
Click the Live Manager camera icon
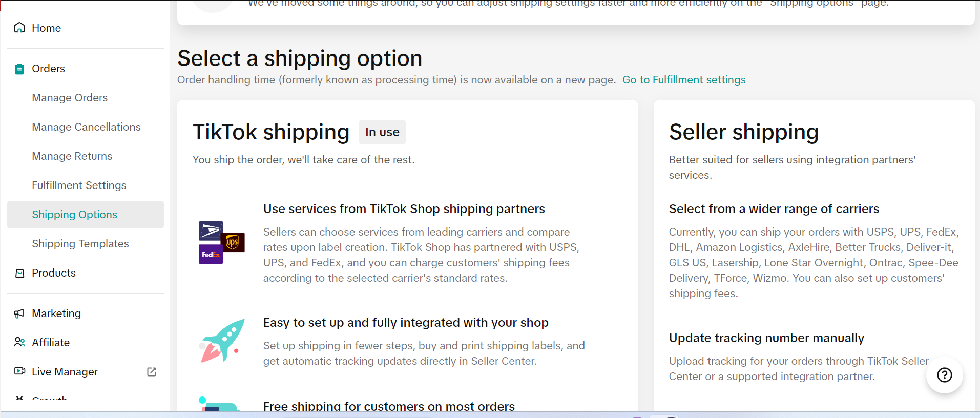(19, 371)
